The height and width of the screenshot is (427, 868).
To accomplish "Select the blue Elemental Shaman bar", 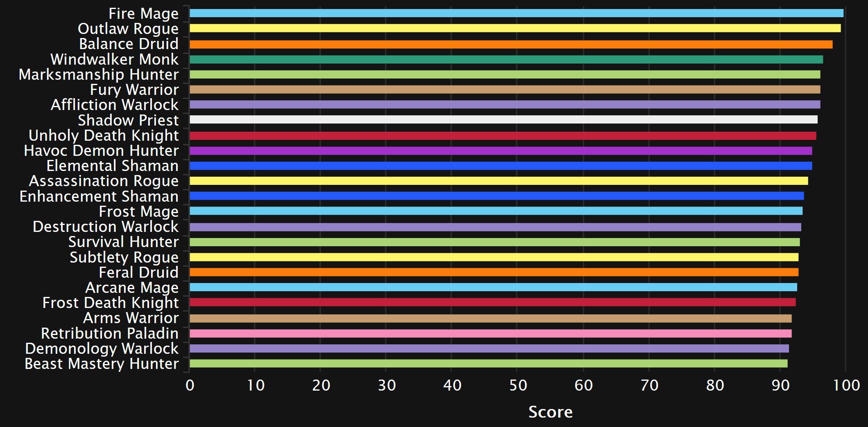I will pyautogui.click(x=501, y=166).
